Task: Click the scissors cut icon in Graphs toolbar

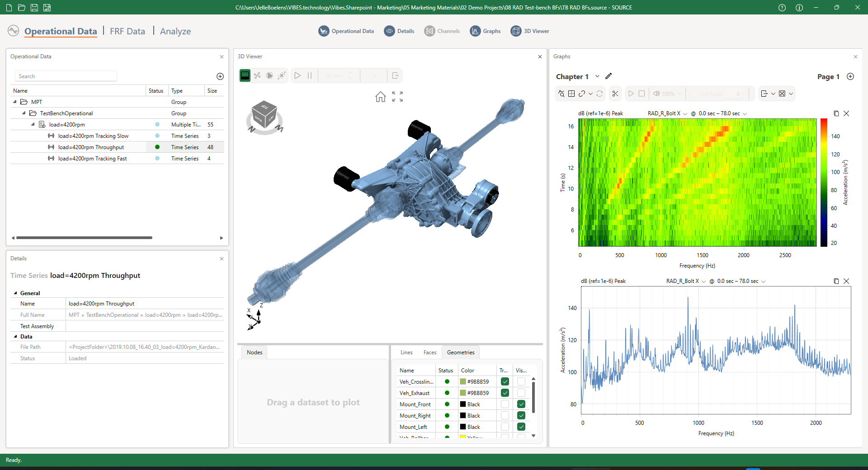Action: 615,94
